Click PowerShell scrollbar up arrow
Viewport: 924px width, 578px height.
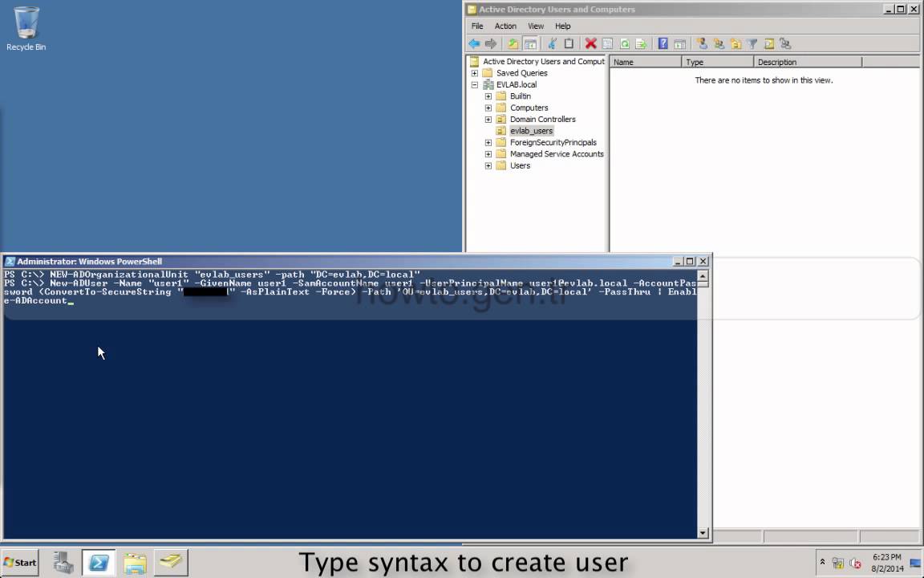coord(703,275)
